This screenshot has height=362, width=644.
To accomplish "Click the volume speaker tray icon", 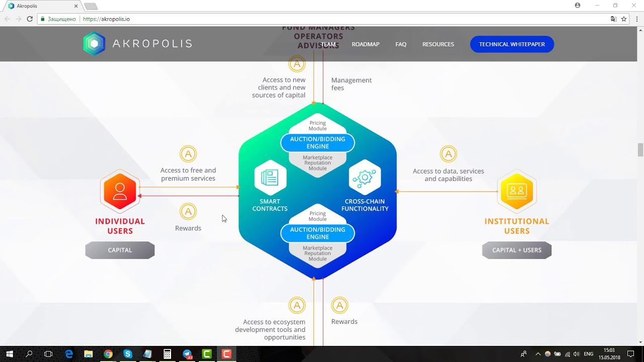I will click(577, 354).
